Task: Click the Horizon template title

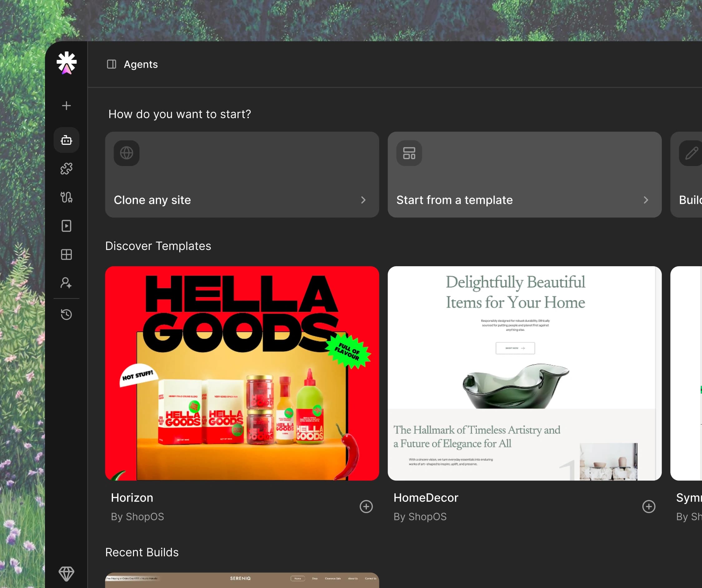Action: click(x=132, y=497)
